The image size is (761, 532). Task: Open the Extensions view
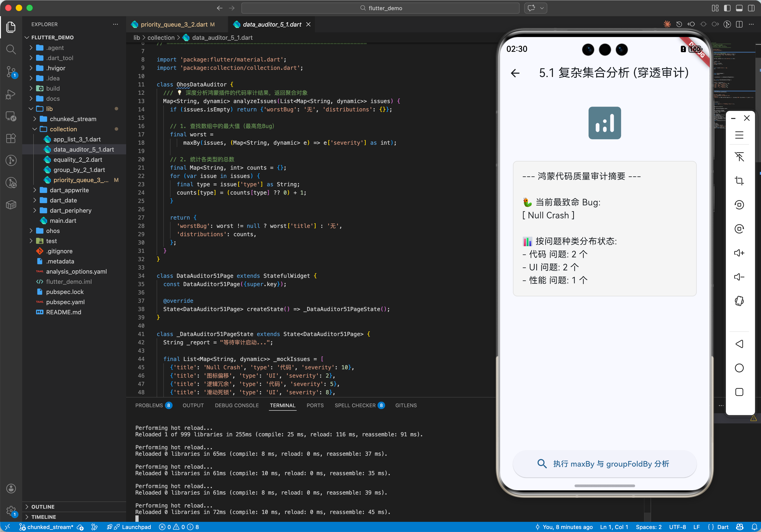coord(11,139)
